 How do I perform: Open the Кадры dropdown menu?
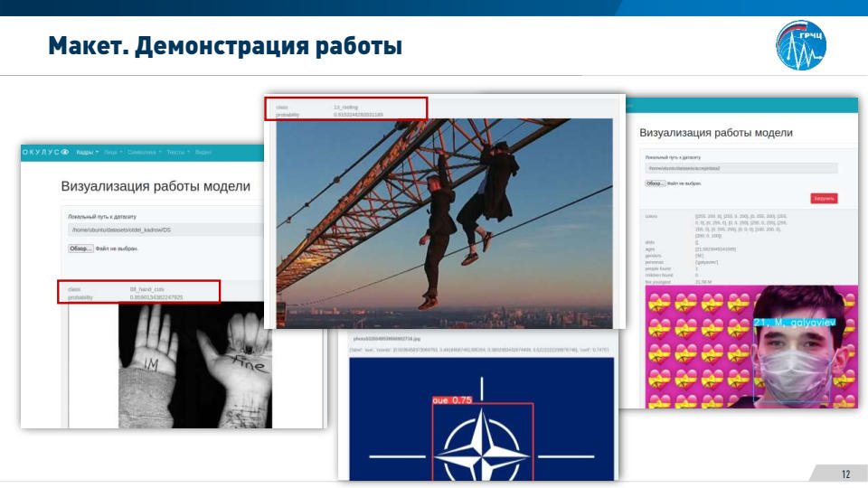(x=88, y=152)
